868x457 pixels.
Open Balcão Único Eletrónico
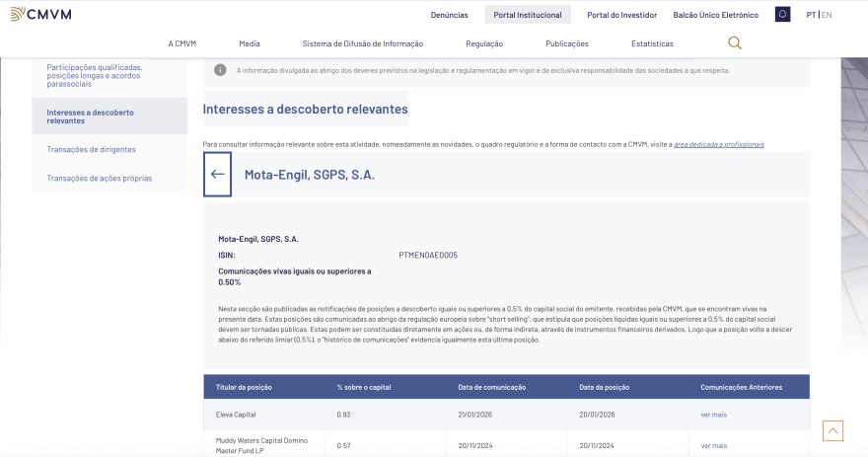716,15
